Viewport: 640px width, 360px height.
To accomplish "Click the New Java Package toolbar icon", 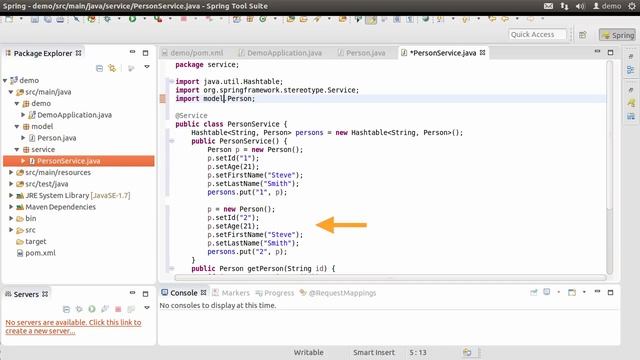I will pyautogui.click(x=249, y=19).
